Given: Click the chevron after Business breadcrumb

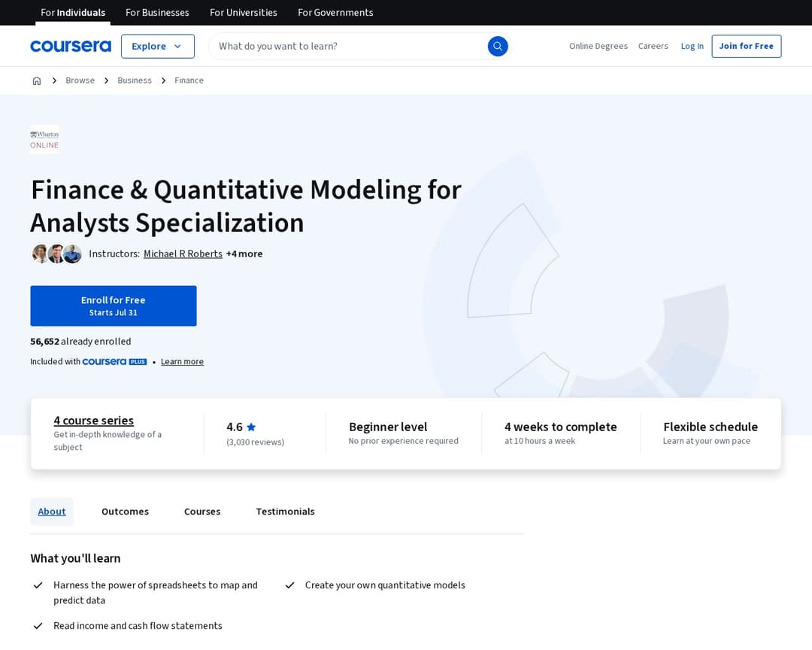Looking at the screenshot, I should point(162,80).
